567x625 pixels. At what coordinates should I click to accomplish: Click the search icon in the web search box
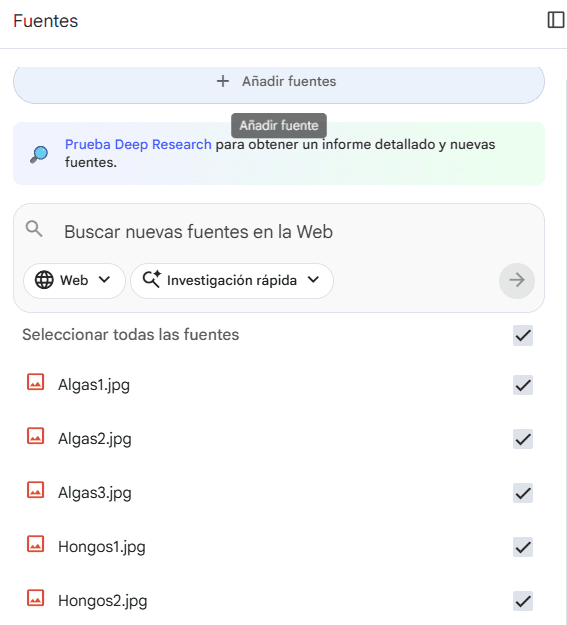(x=34, y=229)
